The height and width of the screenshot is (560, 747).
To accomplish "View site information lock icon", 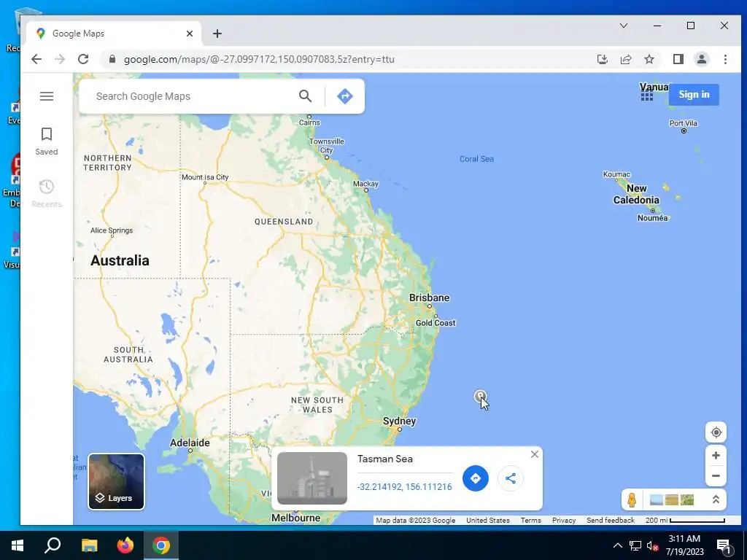I will pyautogui.click(x=112, y=59).
